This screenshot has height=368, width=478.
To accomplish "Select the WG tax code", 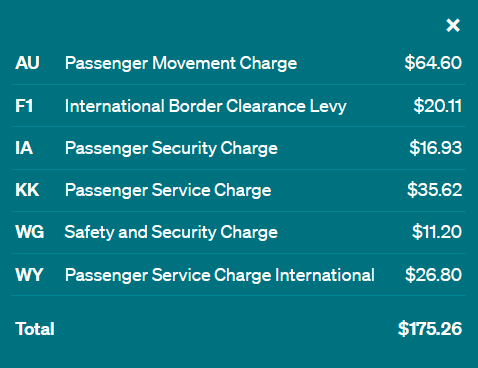I will (x=30, y=232).
